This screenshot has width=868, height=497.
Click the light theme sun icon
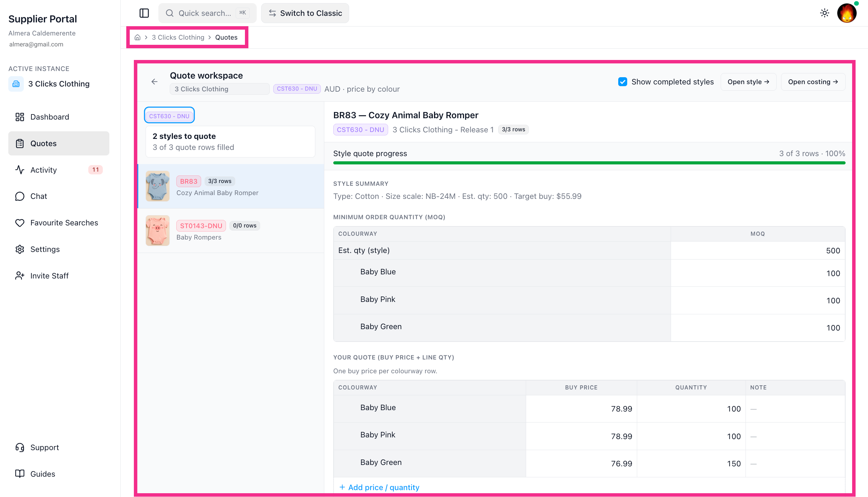(825, 13)
